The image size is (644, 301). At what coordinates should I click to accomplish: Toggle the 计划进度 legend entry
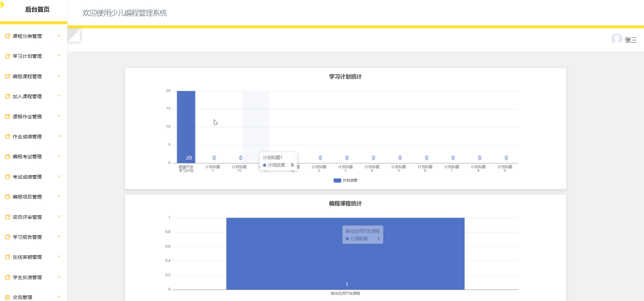345,180
